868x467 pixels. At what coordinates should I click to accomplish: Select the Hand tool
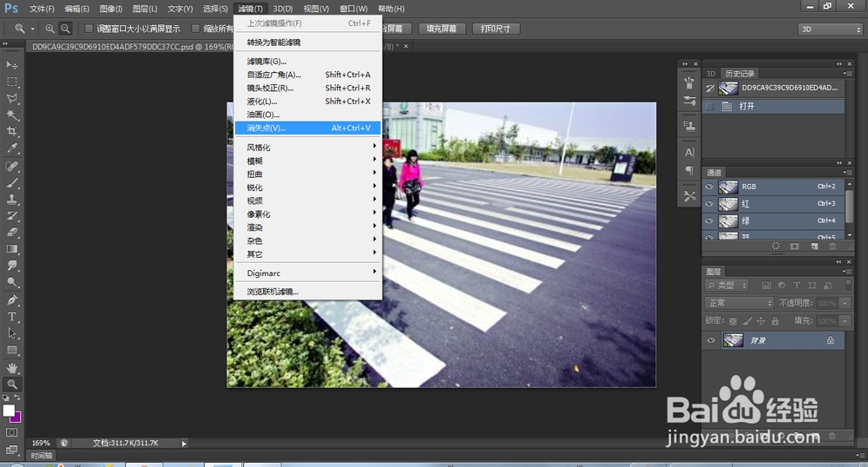click(x=11, y=368)
